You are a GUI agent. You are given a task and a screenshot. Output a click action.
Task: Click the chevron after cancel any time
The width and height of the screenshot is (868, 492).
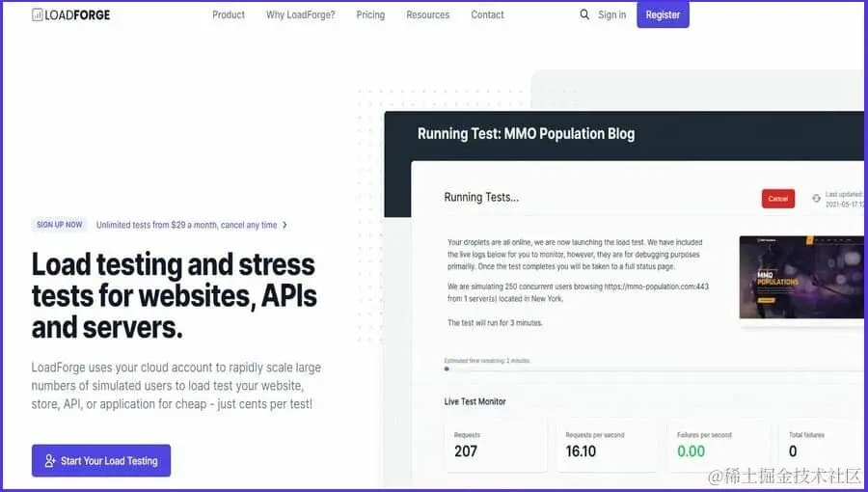[285, 225]
